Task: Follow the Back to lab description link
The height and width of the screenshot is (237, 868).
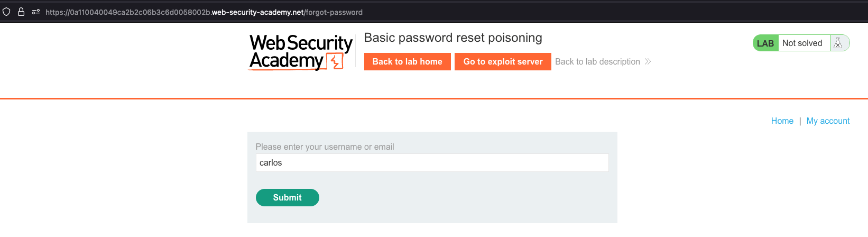Action: [597, 62]
